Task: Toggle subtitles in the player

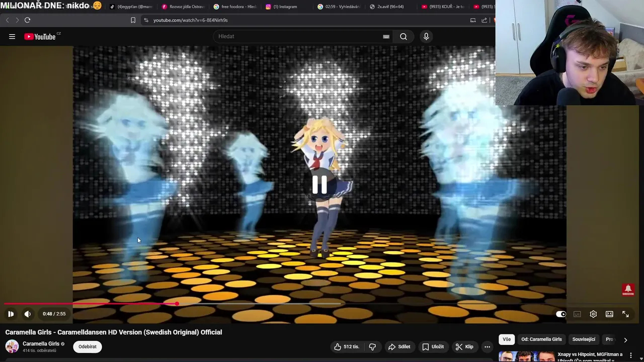Action: click(577, 314)
